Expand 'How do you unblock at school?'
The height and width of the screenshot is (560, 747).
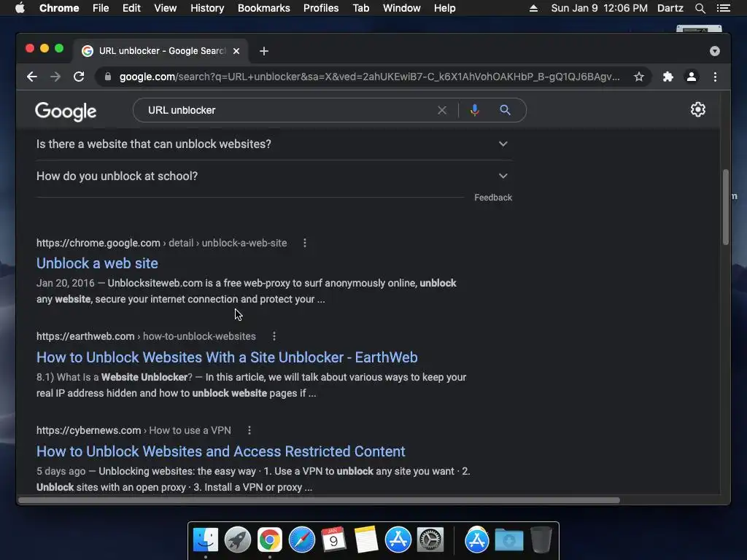click(272, 176)
